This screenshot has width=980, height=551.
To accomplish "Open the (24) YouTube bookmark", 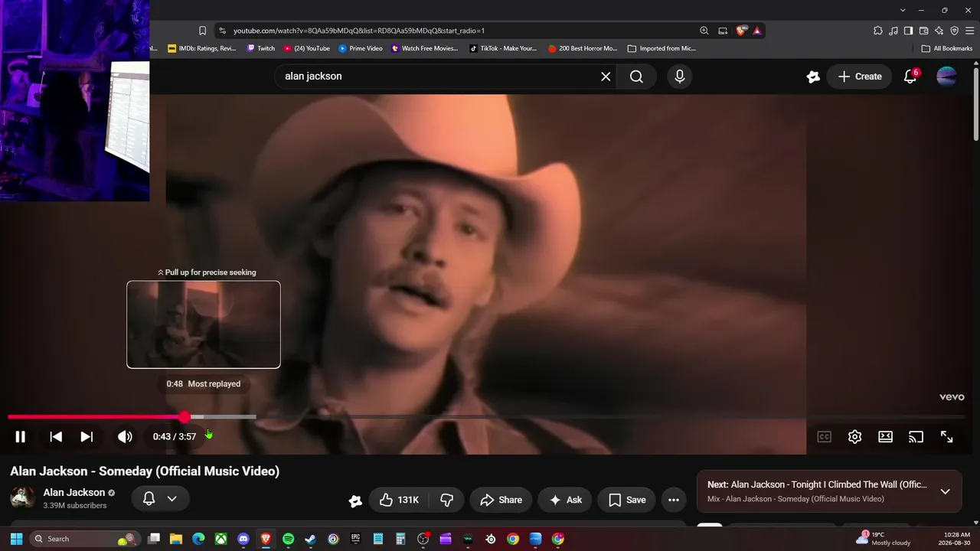I will [x=306, y=48].
